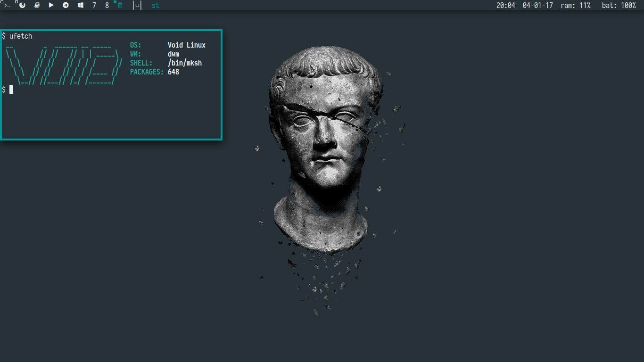Click the 'dwm' WM value

(x=173, y=54)
